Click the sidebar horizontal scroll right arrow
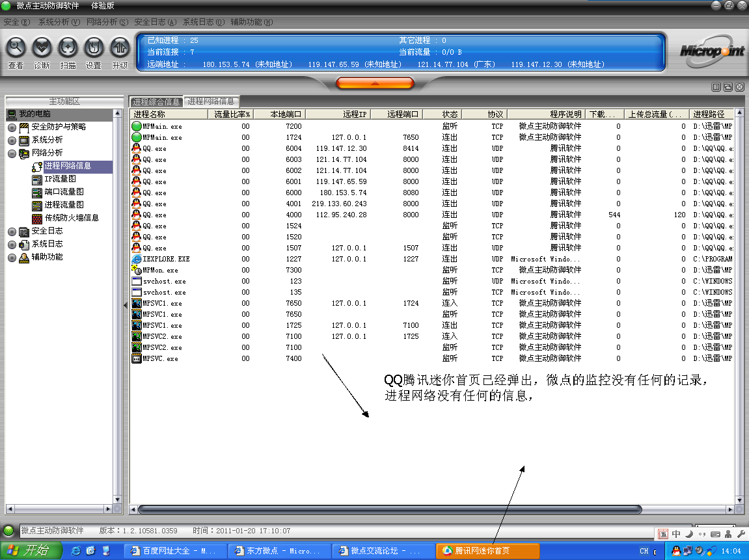749x560 pixels. tap(108, 509)
